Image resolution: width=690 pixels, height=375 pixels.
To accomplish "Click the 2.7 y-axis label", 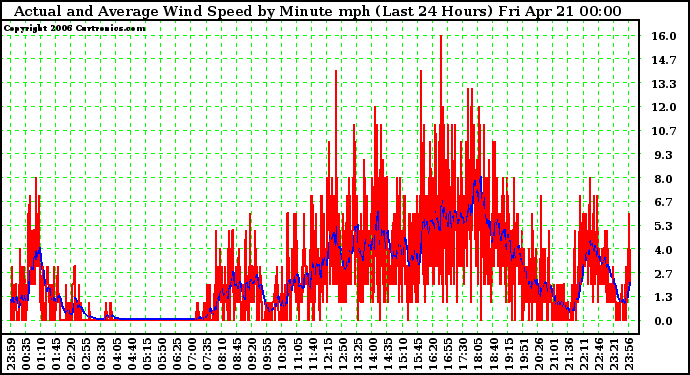I will (664, 274).
